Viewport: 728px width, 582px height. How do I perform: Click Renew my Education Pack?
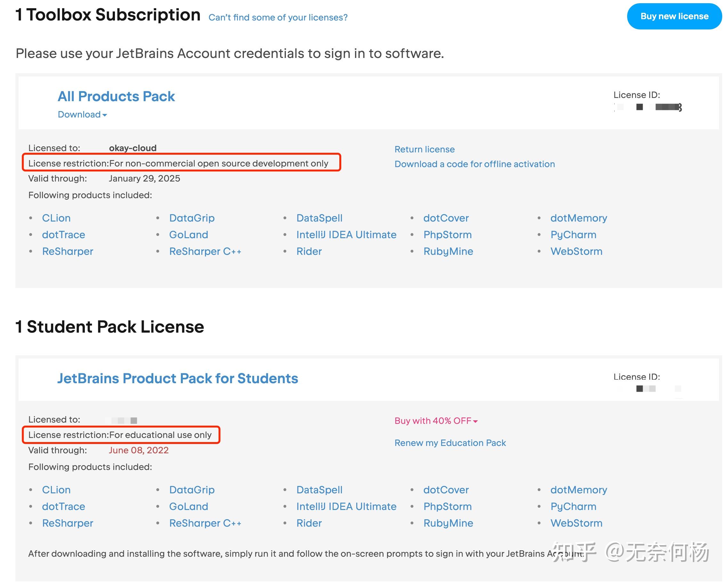450,442
